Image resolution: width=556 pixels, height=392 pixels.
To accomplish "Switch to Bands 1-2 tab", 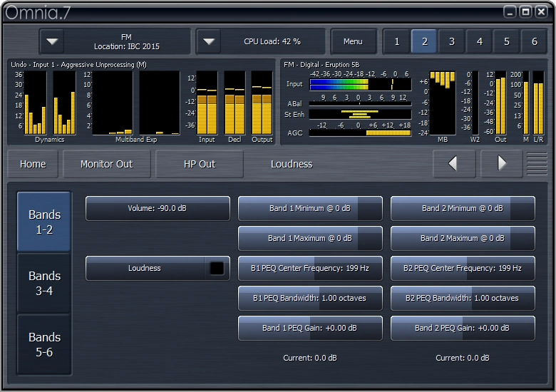I will pyautogui.click(x=44, y=222).
